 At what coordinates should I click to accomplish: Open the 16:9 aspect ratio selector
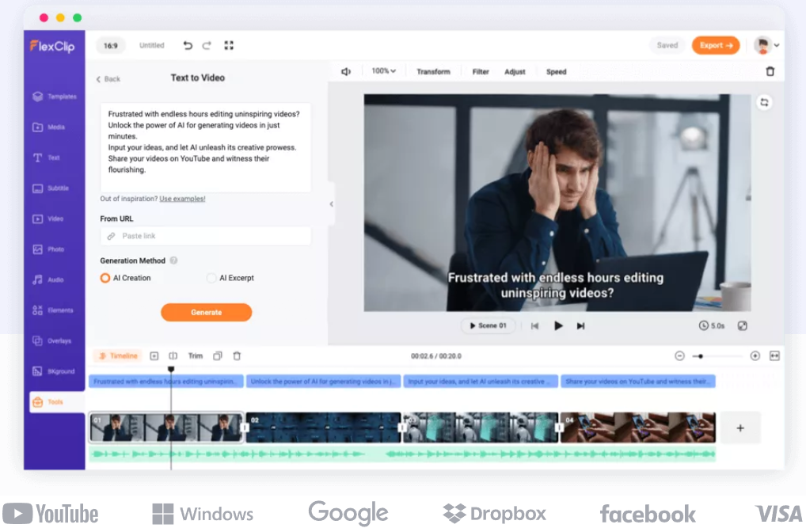tap(111, 46)
